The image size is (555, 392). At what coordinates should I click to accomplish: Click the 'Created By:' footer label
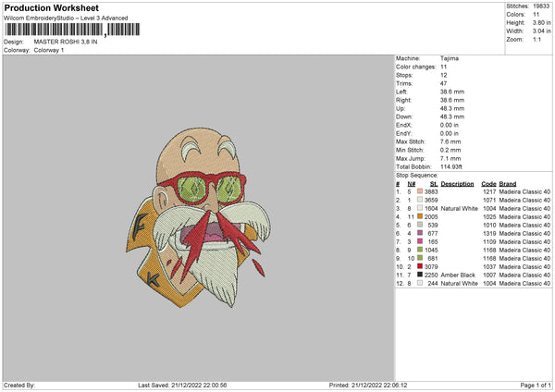pos(19,386)
